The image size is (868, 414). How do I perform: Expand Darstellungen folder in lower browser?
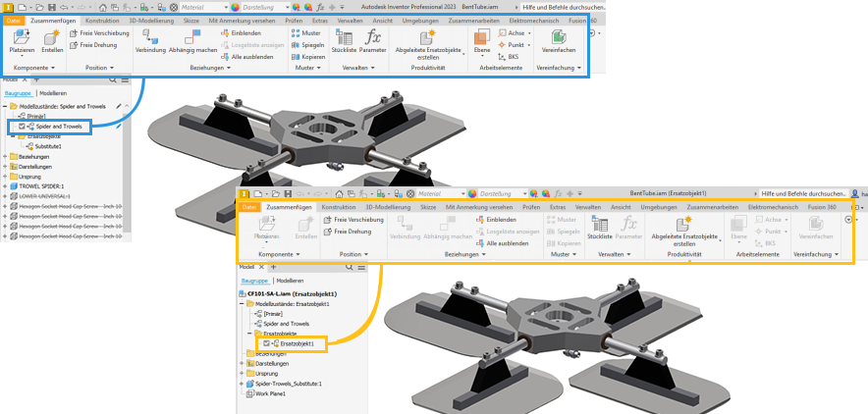242,364
